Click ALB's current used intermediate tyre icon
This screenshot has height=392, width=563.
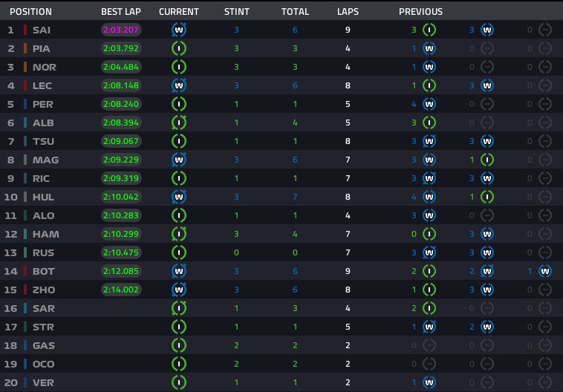[x=179, y=122]
